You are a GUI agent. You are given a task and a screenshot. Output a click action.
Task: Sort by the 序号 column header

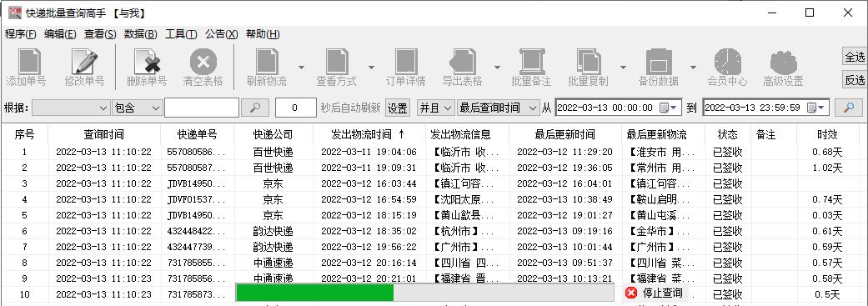click(24, 134)
